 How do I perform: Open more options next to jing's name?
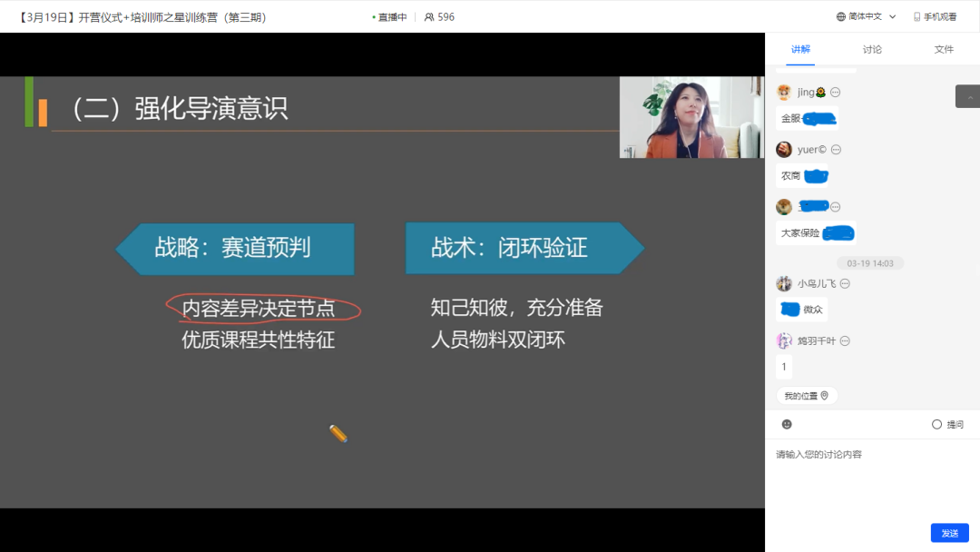pos(836,93)
